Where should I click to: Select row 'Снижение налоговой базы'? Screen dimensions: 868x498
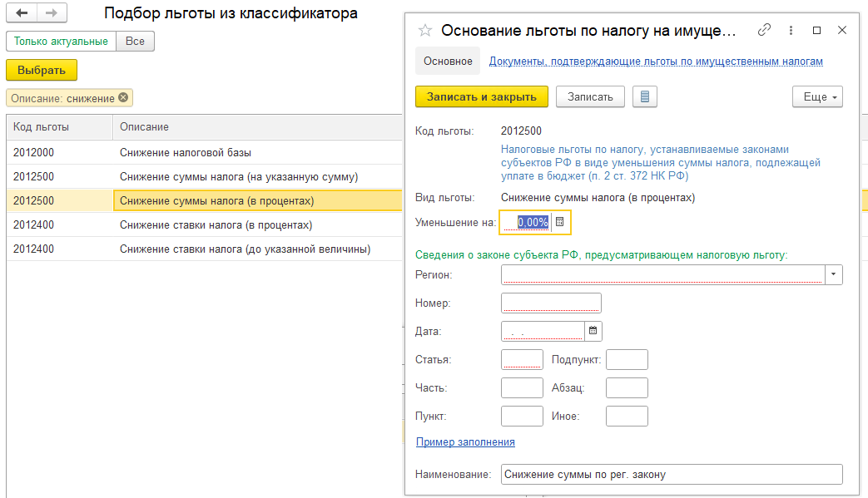(x=204, y=152)
